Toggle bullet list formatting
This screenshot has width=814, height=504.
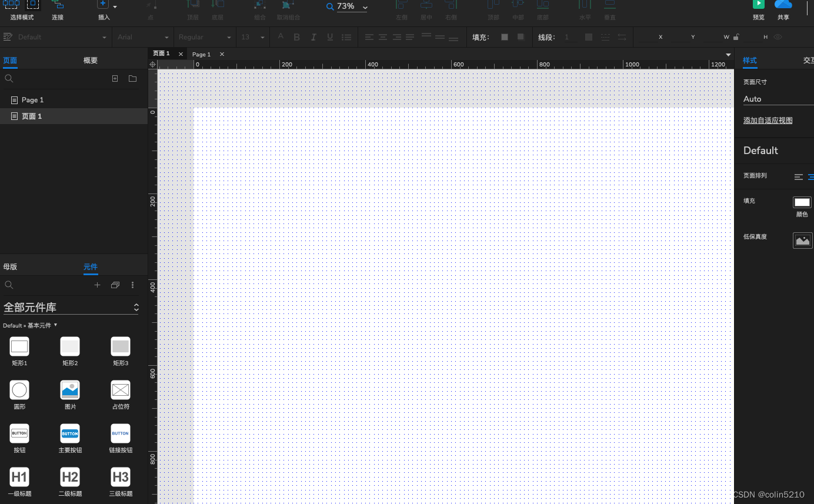click(x=347, y=37)
